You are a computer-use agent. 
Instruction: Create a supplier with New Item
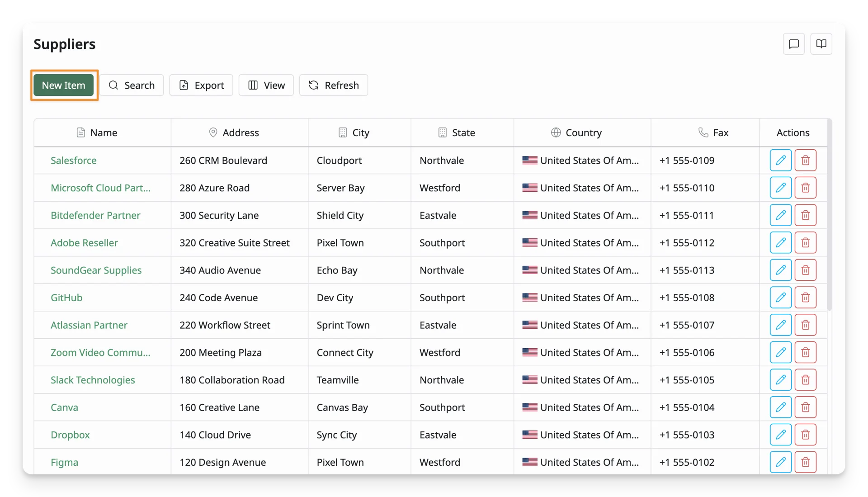pos(64,85)
